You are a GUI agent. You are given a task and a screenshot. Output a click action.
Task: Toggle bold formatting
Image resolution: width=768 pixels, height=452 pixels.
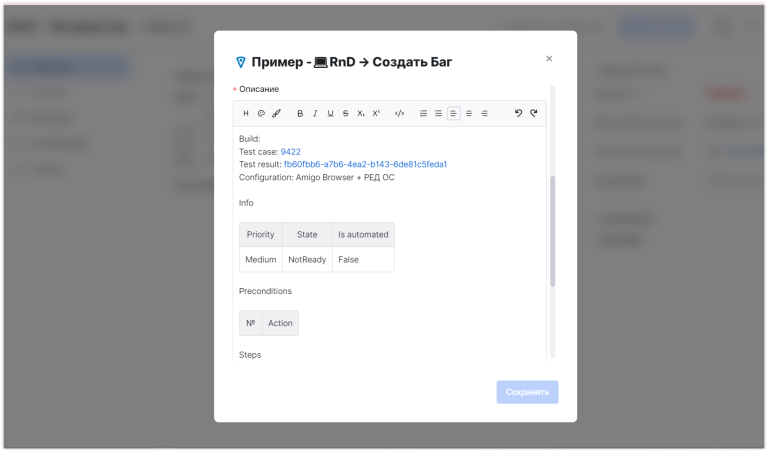tap(300, 114)
